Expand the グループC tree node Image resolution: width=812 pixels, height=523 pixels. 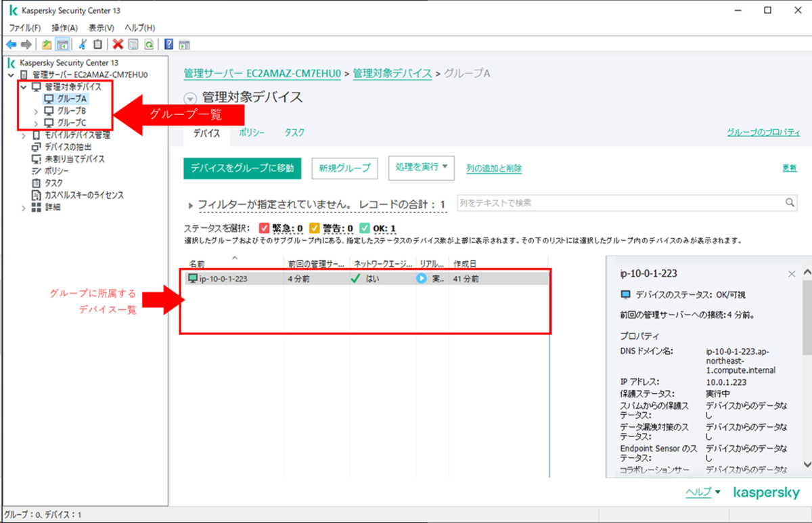[x=36, y=122]
